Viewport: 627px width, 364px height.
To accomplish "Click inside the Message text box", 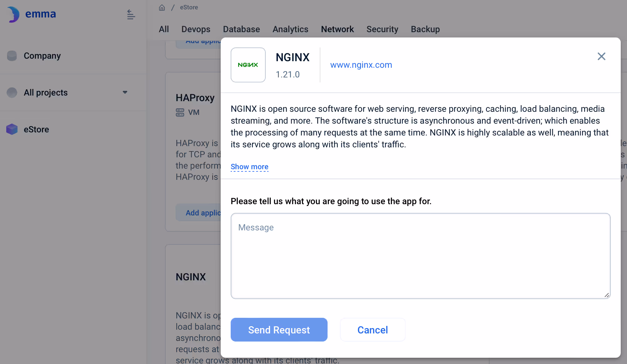I will click(x=420, y=256).
